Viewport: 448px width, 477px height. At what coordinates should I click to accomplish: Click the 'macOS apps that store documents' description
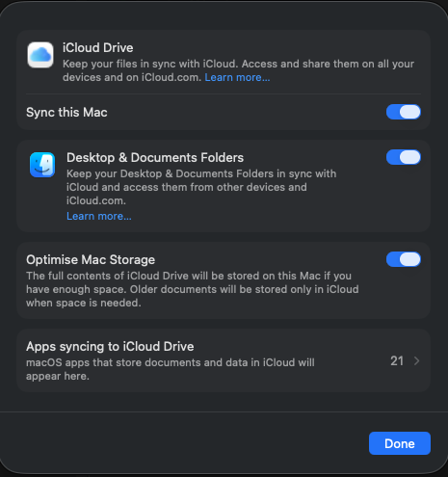(x=171, y=369)
